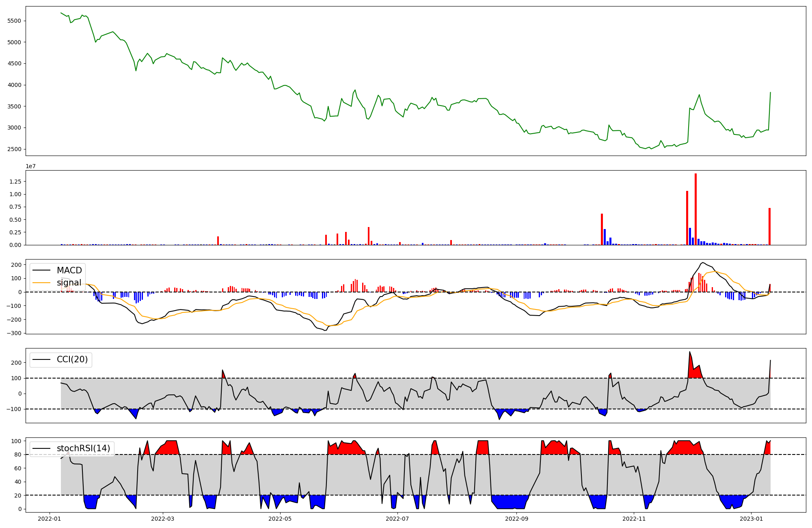Click the 2022-03 x-axis tick label
The height and width of the screenshot is (528, 812).
pos(163,519)
